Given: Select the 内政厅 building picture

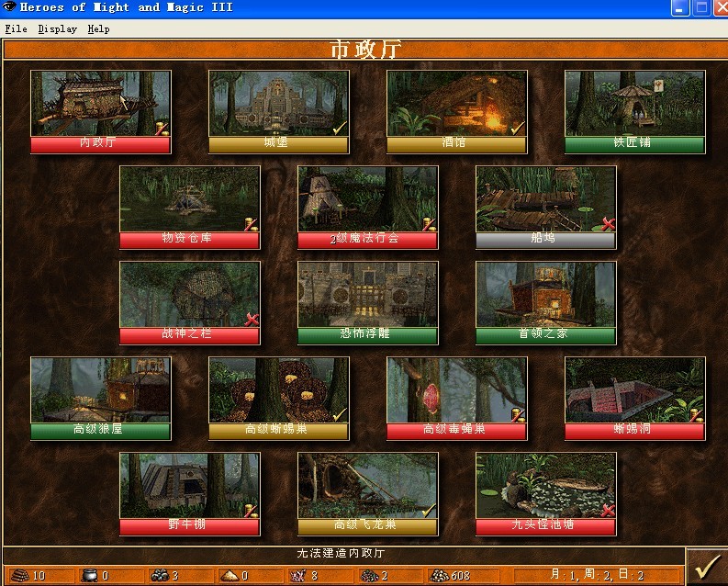Looking at the screenshot, I should [101, 104].
